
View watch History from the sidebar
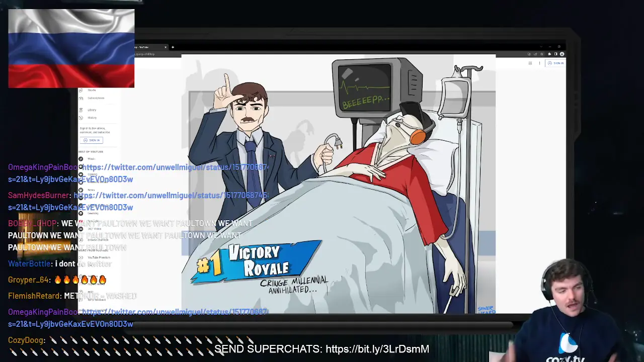92,118
